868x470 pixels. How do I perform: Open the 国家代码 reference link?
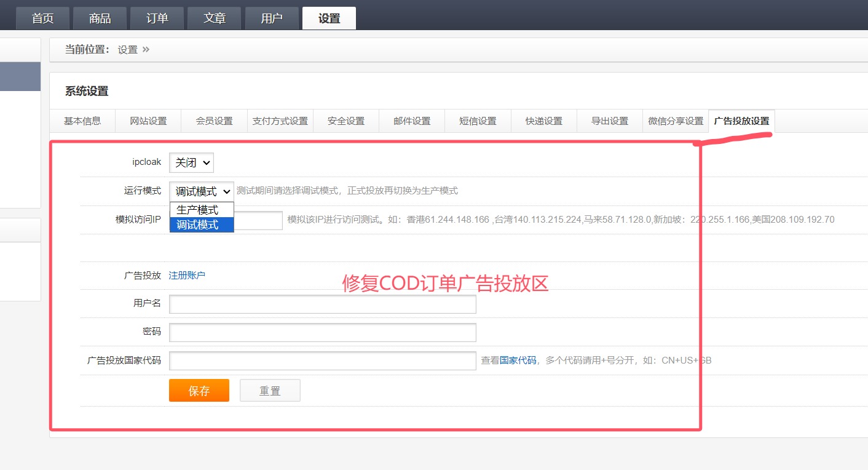tap(518, 360)
